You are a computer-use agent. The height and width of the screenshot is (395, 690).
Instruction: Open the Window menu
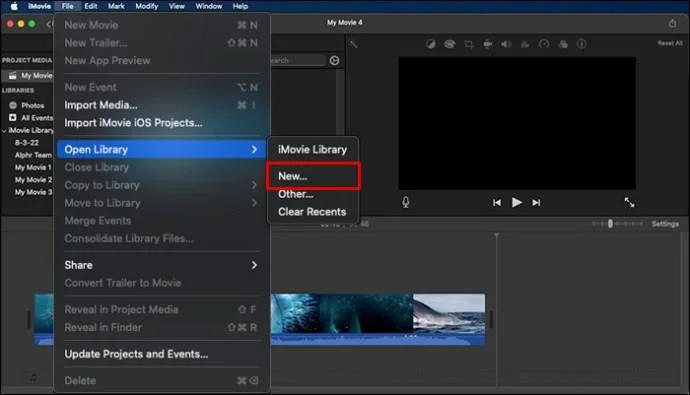coord(209,6)
